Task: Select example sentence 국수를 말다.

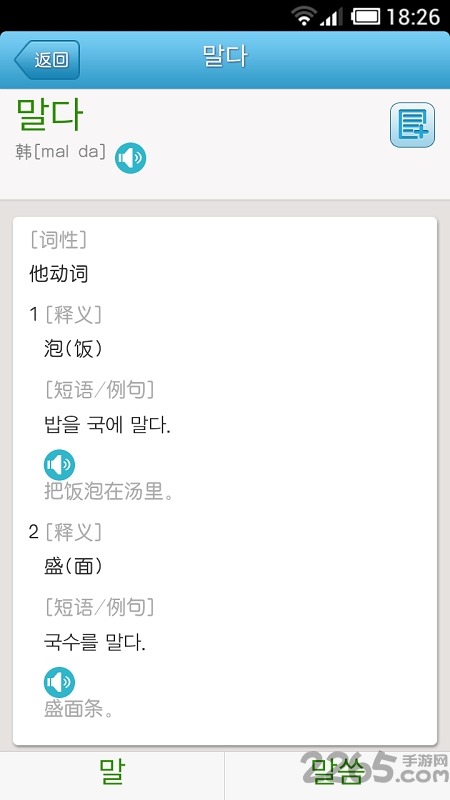Action: (95, 642)
